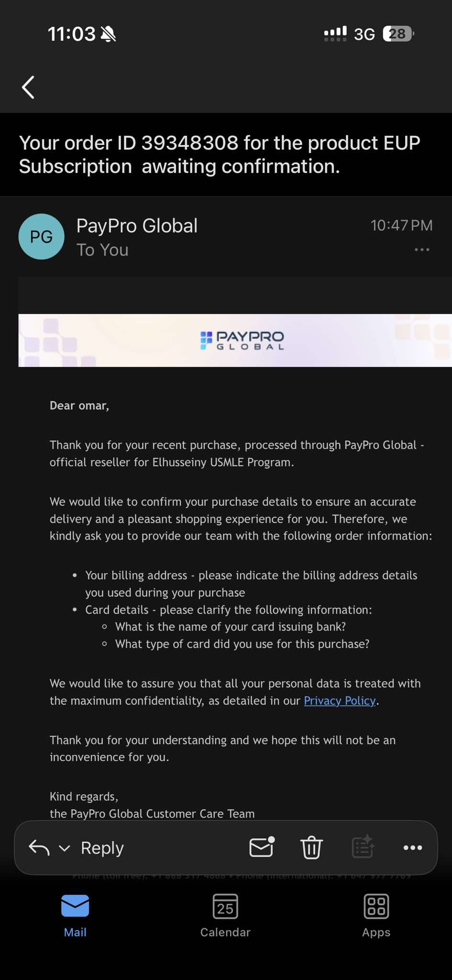Image resolution: width=452 pixels, height=980 pixels.
Task: Mark email as unread envelope icon
Action: click(262, 847)
